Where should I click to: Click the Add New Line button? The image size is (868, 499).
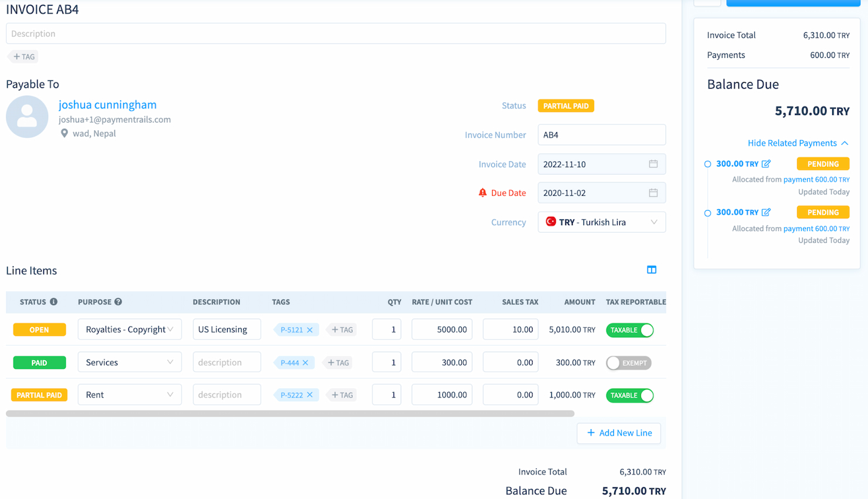pos(619,433)
